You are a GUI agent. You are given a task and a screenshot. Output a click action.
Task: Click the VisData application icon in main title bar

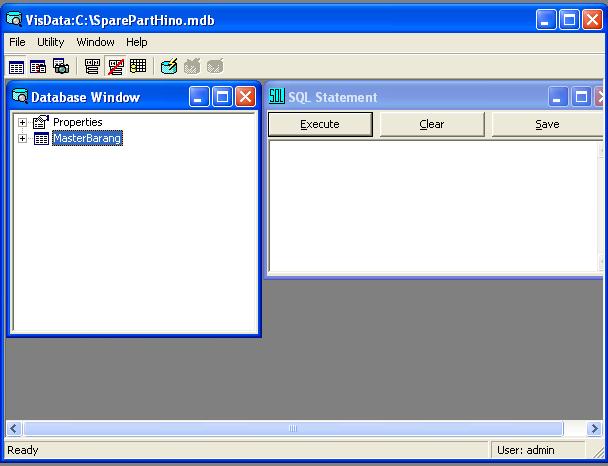point(14,19)
